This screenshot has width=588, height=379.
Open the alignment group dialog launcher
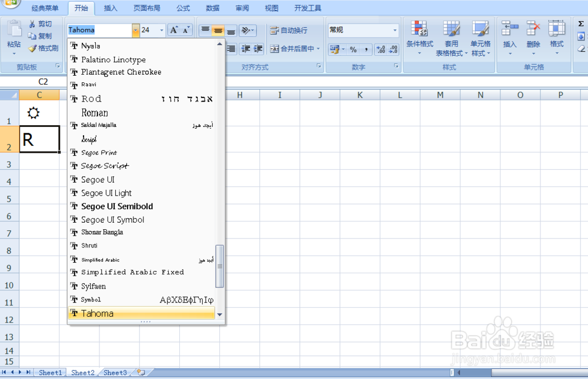click(319, 66)
